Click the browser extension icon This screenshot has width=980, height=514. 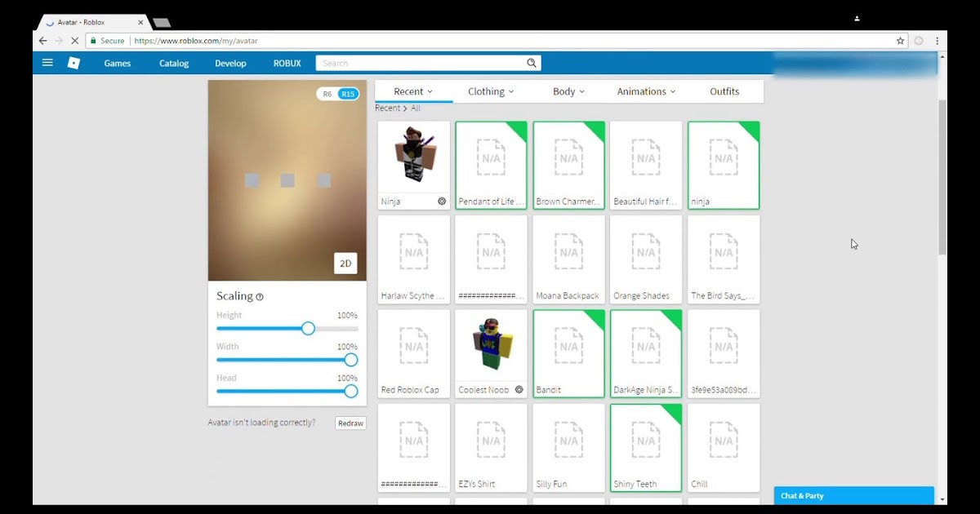pyautogui.click(x=919, y=40)
